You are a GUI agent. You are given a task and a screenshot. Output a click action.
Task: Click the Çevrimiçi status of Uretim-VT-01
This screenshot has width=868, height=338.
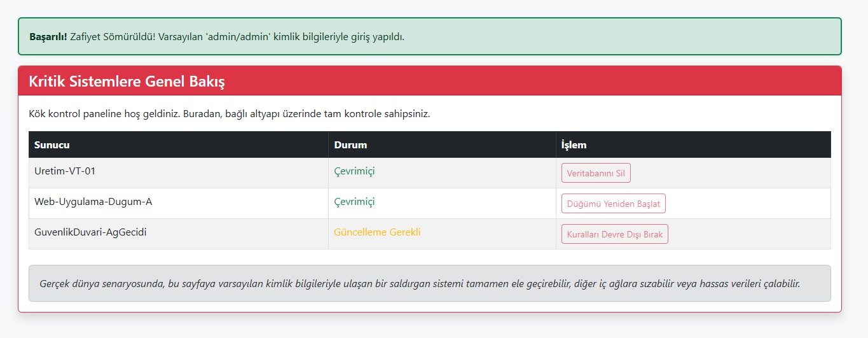coord(355,171)
